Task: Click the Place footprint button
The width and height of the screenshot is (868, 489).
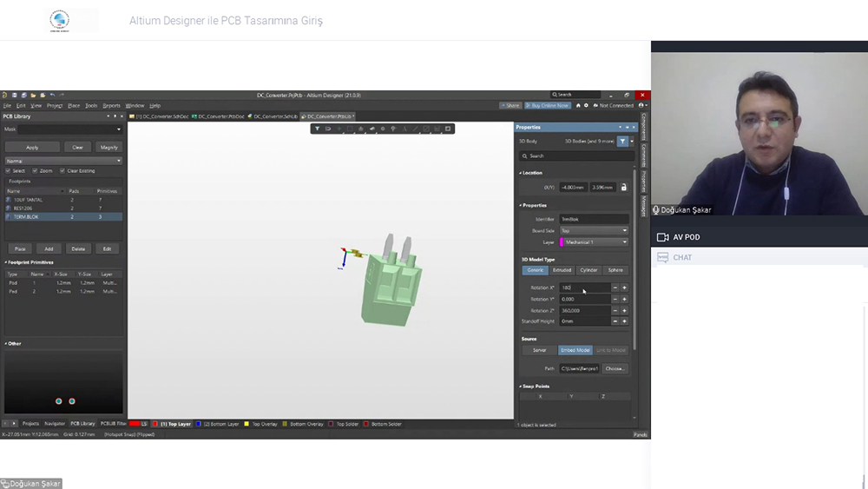Action: click(20, 248)
